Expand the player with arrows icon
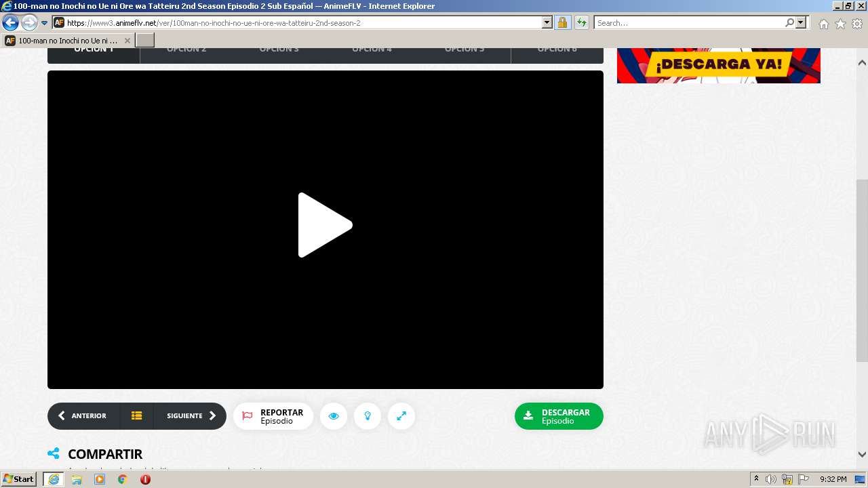 (401, 416)
